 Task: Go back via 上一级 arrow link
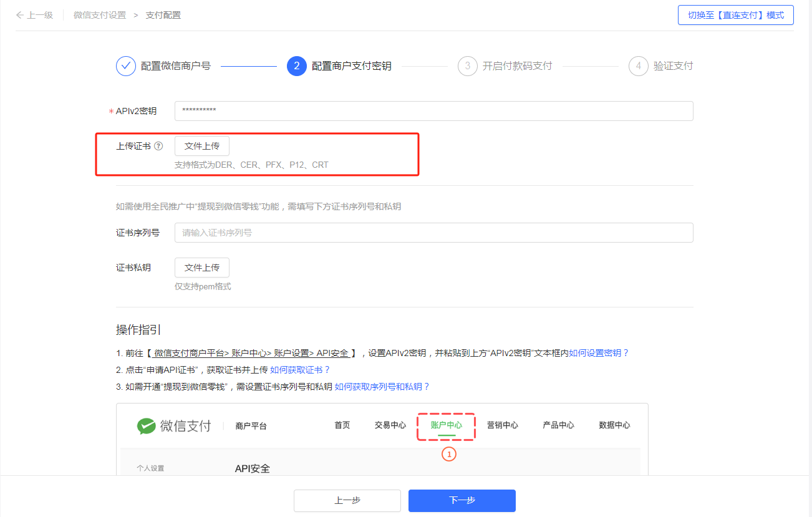(34, 15)
